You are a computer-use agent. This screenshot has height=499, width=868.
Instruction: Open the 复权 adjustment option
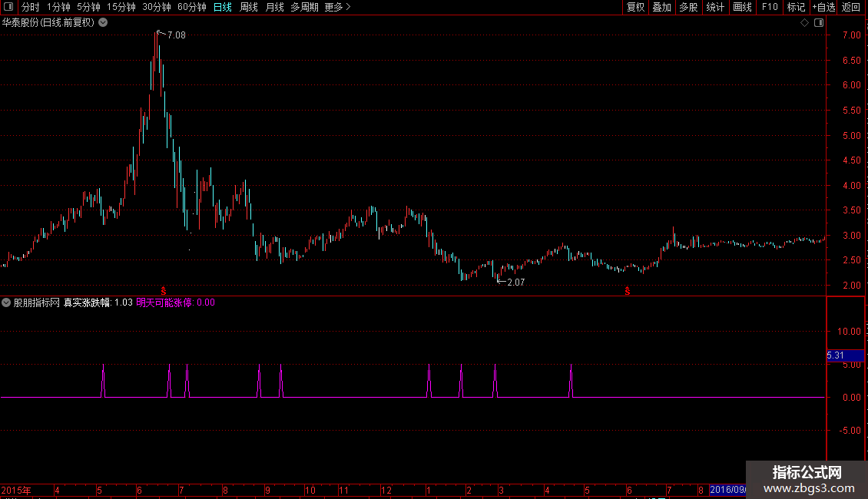pos(635,7)
